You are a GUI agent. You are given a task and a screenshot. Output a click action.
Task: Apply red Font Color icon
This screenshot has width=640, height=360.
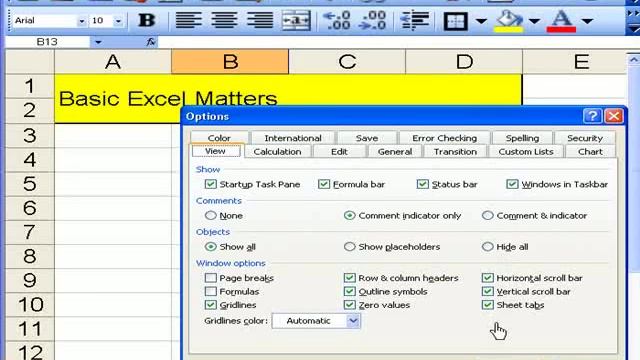tap(562, 21)
